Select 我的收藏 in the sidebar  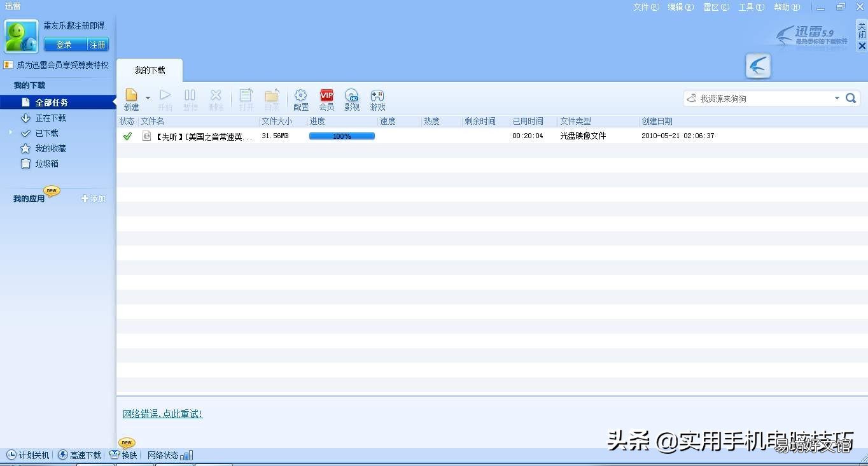[51, 148]
